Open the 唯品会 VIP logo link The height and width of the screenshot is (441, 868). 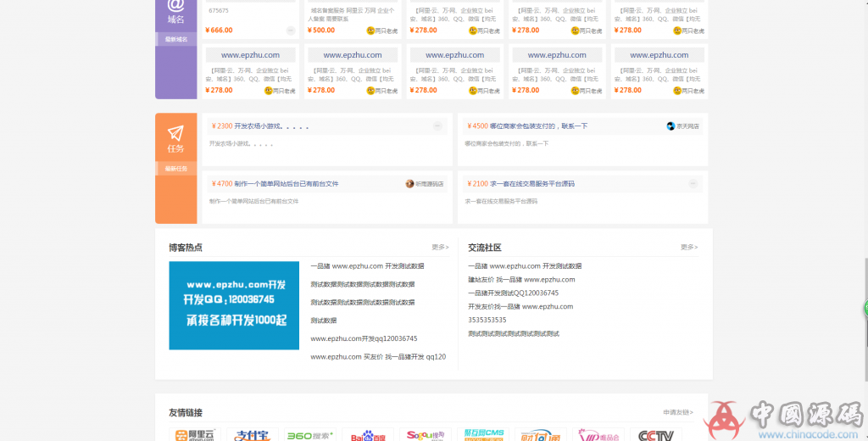(x=598, y=435)
